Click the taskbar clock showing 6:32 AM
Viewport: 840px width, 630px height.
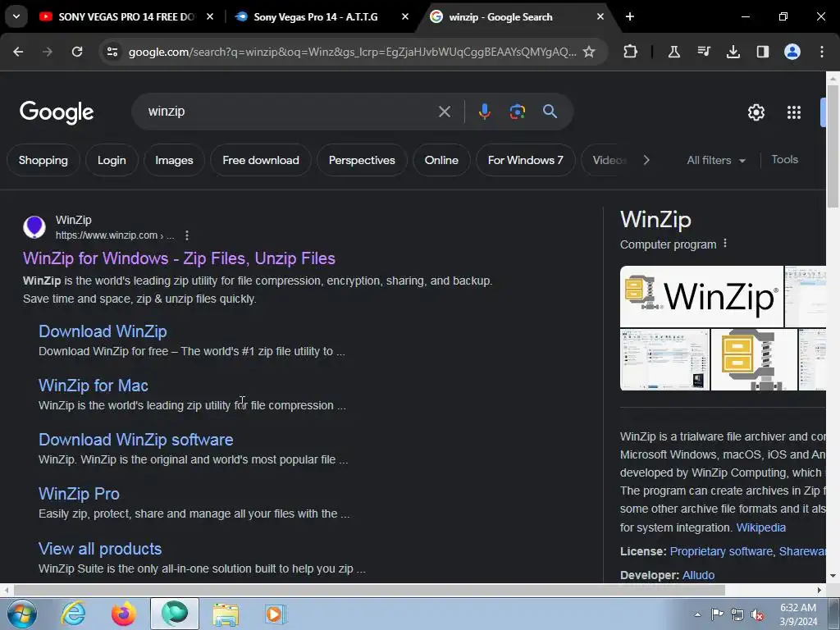coord(798,614)
